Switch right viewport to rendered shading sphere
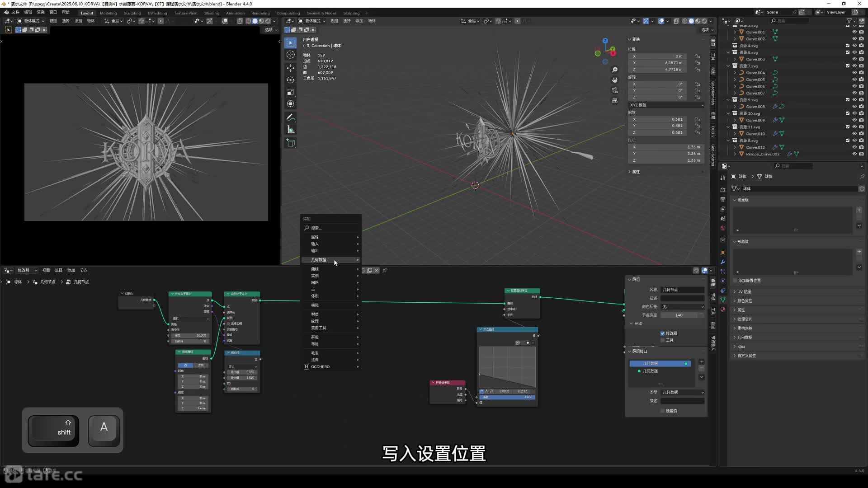Viewport: 868px width, 488px height. tap(704, 21)
